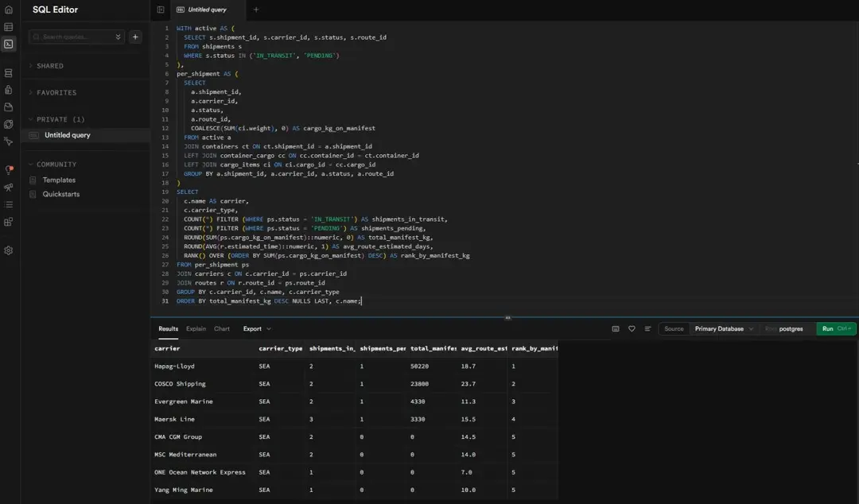Open the Integrations blocks icon

point(8,222)
